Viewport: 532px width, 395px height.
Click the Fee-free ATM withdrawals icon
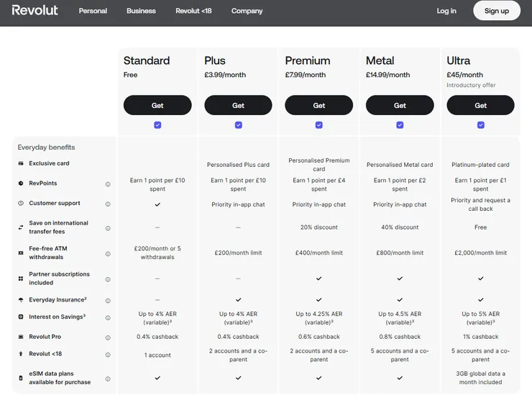(x=21, y=253)
